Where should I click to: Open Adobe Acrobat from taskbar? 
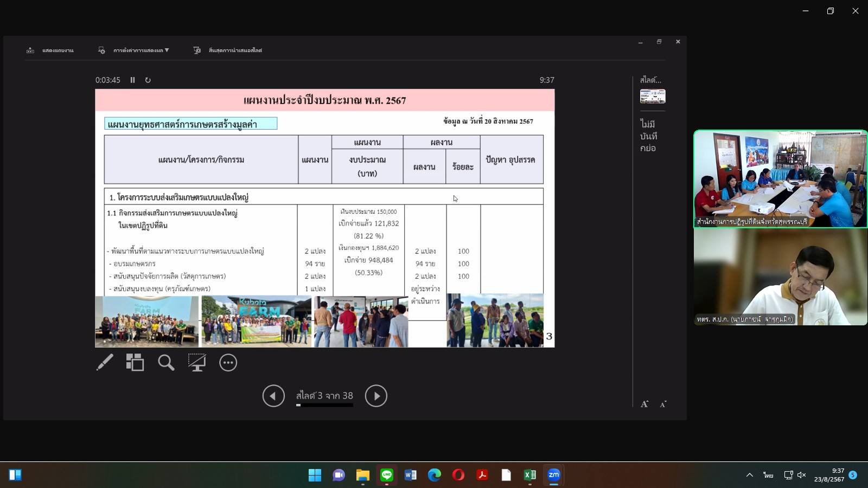click(x=482, y=475)
